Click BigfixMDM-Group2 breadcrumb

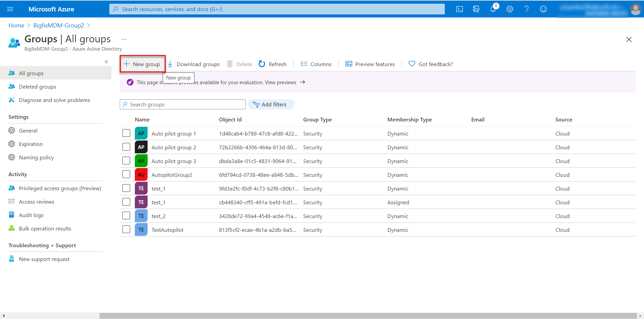point(59,25)
